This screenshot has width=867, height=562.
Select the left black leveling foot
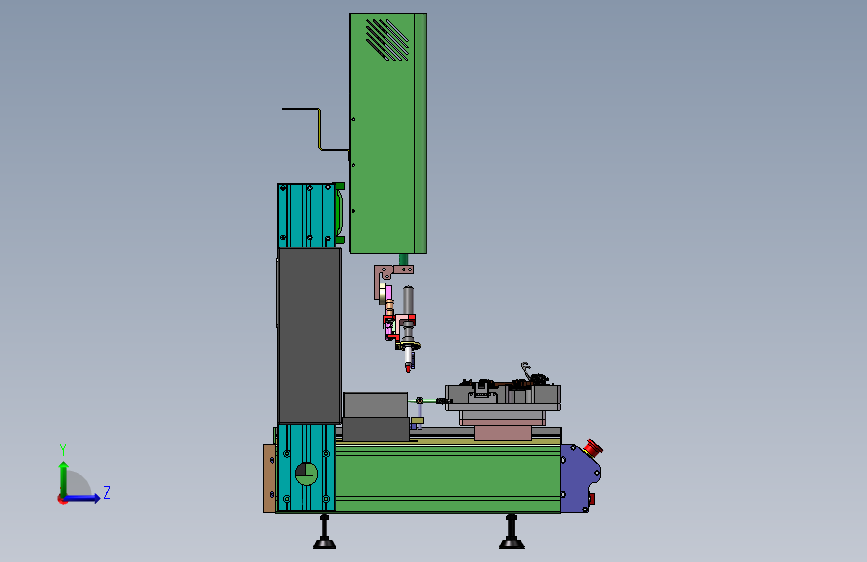[x=325, y=532]
